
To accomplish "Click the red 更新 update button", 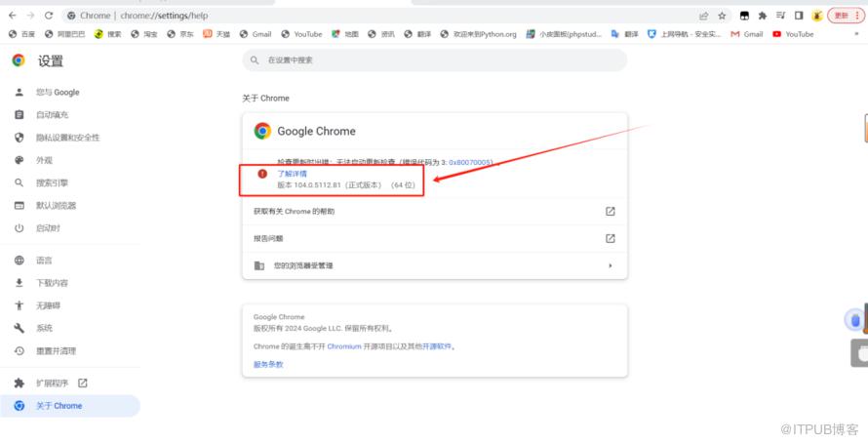I will [x=846, y=16].
